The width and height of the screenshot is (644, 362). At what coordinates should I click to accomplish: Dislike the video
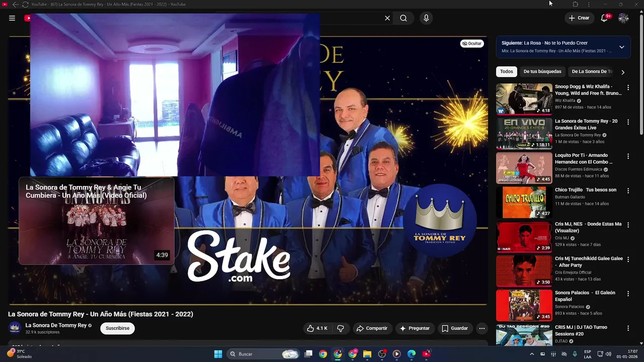(341, 328)
